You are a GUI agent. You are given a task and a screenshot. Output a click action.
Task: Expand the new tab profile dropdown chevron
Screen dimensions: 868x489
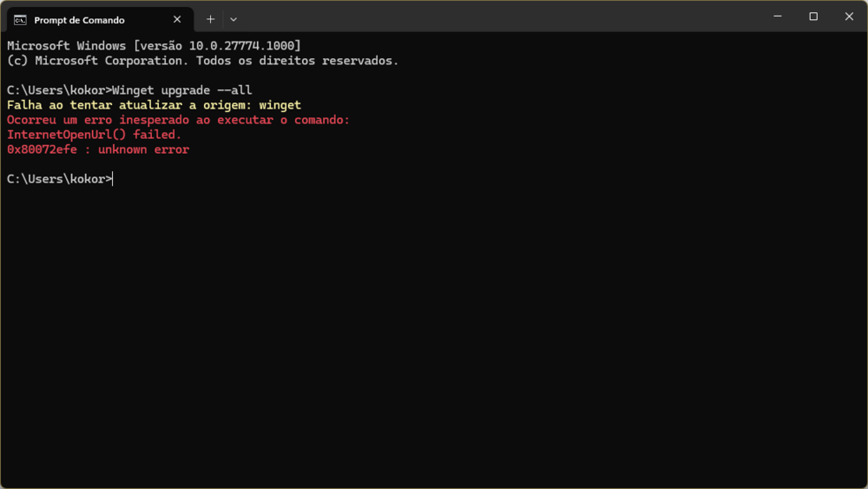[233, 19]
